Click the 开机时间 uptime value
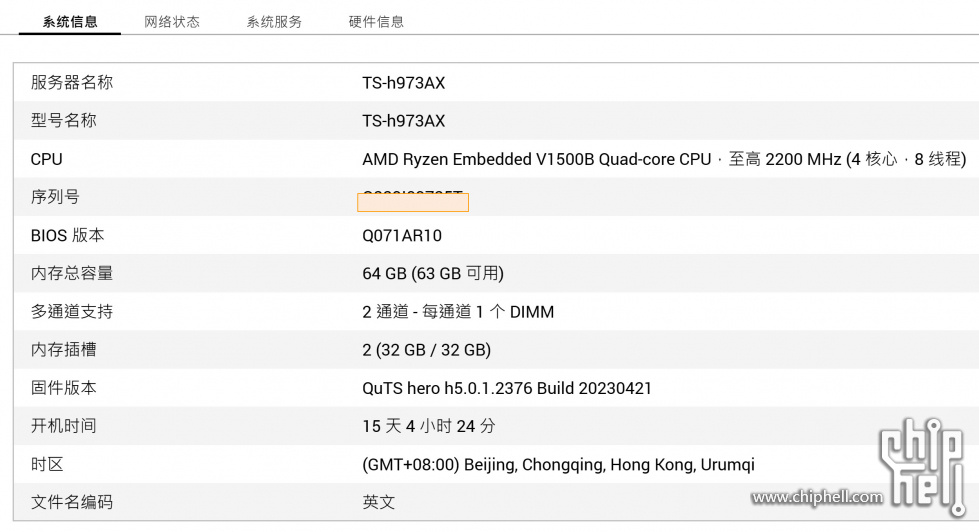 (428, 426)
